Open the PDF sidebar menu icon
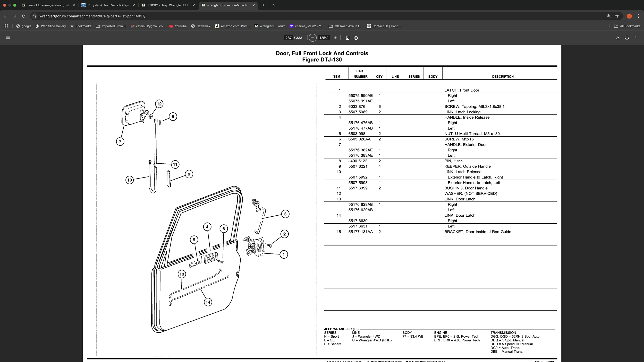Screen dimensions: 644x362 [8, 38]
